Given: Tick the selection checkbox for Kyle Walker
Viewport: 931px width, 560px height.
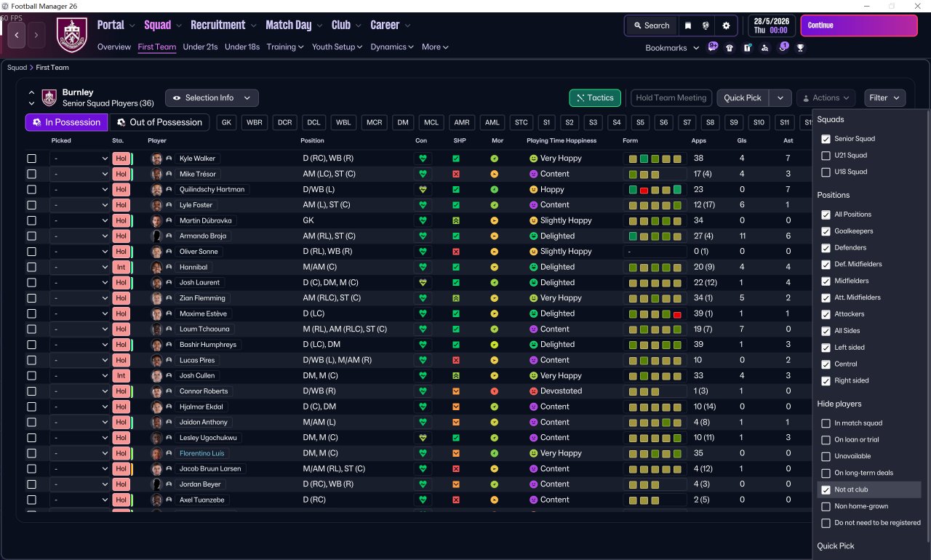Looking at the screenshot, I should 31,159.
